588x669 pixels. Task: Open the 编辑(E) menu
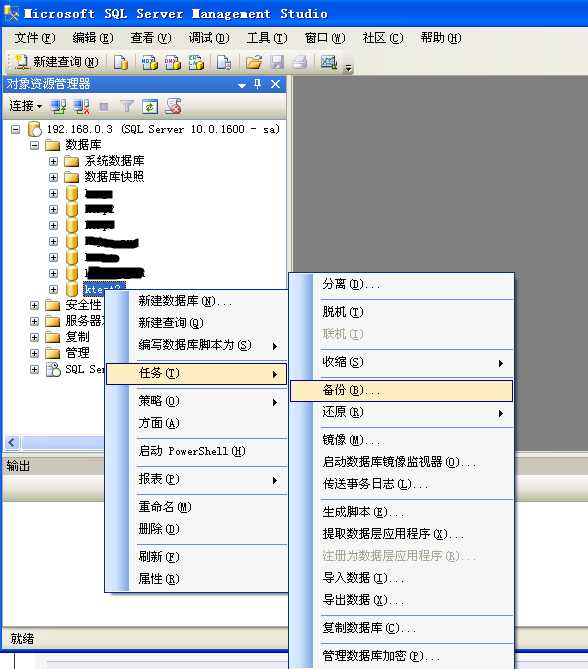(x=93, y=38)
